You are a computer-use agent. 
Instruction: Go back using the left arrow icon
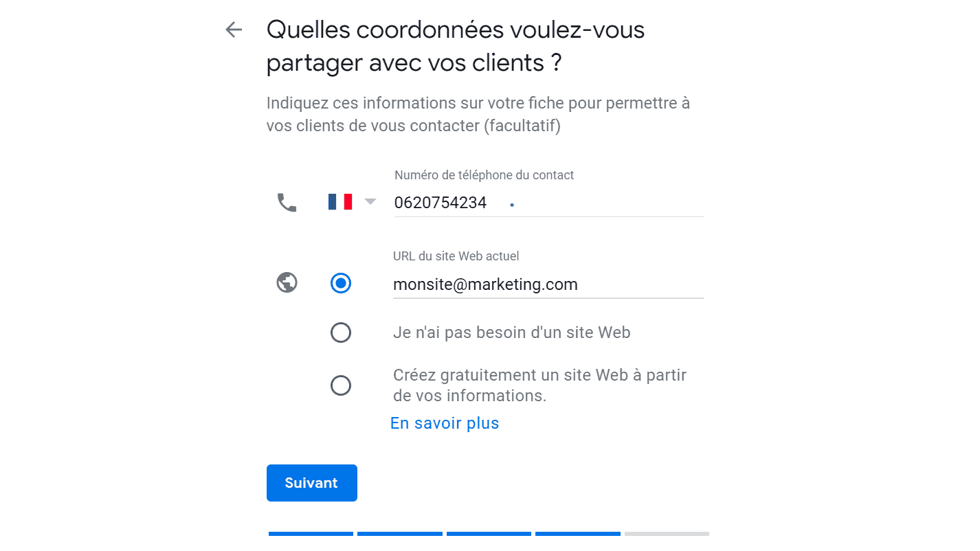pos(234,30)
